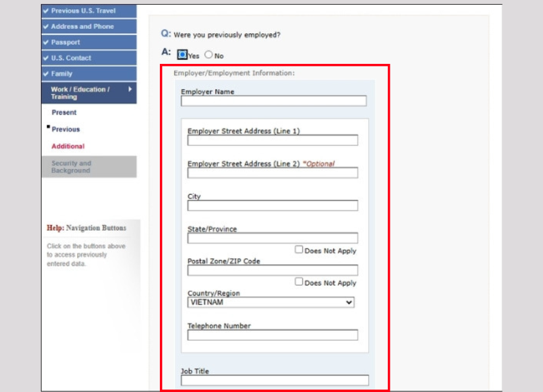Check Does Not Apply for Postal Zone/ZIP Code

(299, 282)
